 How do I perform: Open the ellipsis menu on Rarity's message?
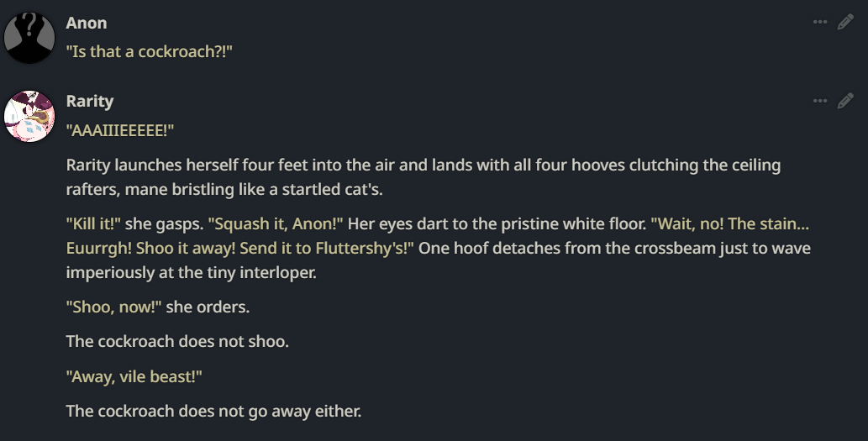click(820, 102)
